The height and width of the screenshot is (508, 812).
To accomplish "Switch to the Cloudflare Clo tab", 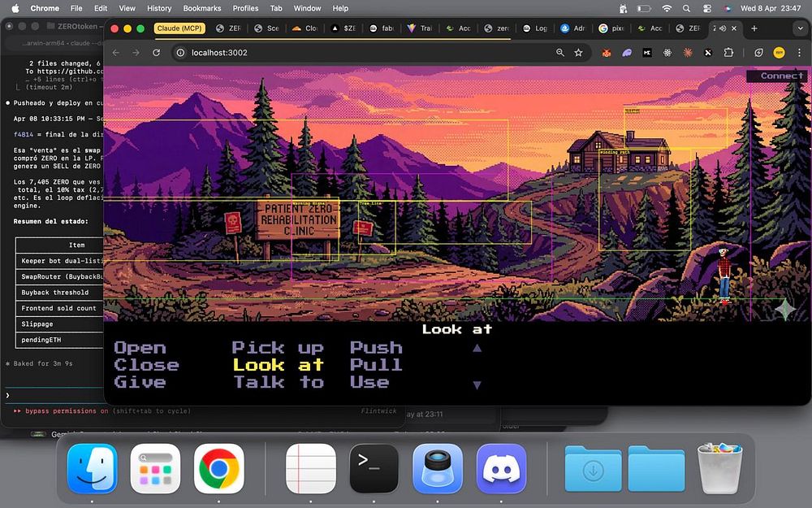I will pyautogui.click(x=305, y=28).
